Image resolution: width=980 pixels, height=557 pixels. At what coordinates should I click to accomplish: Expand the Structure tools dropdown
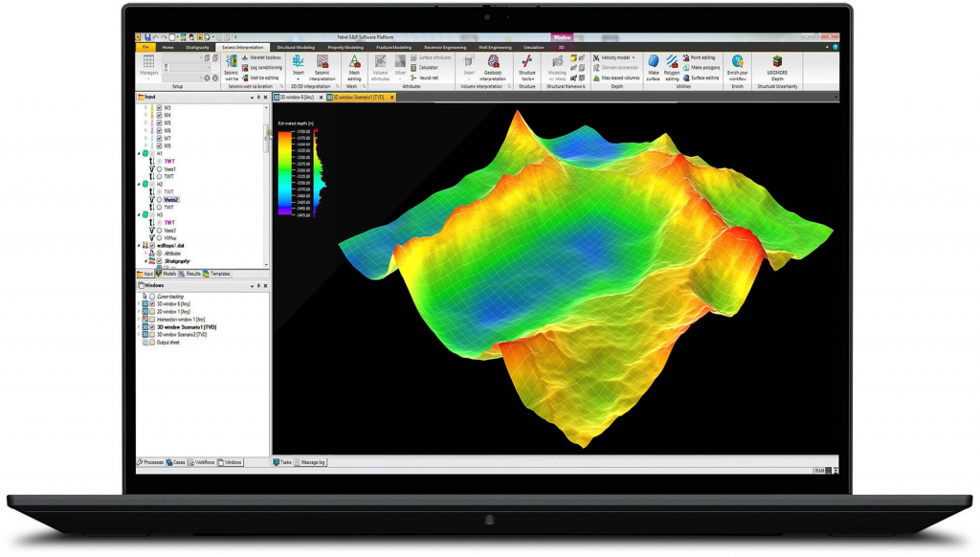tap(526, 67)
